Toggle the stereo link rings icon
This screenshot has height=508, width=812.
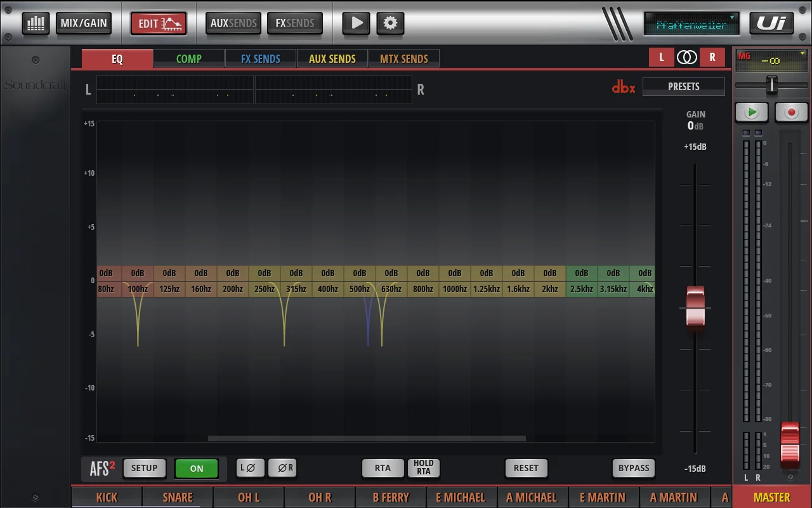pyautogui.click(x=686, y=57)
